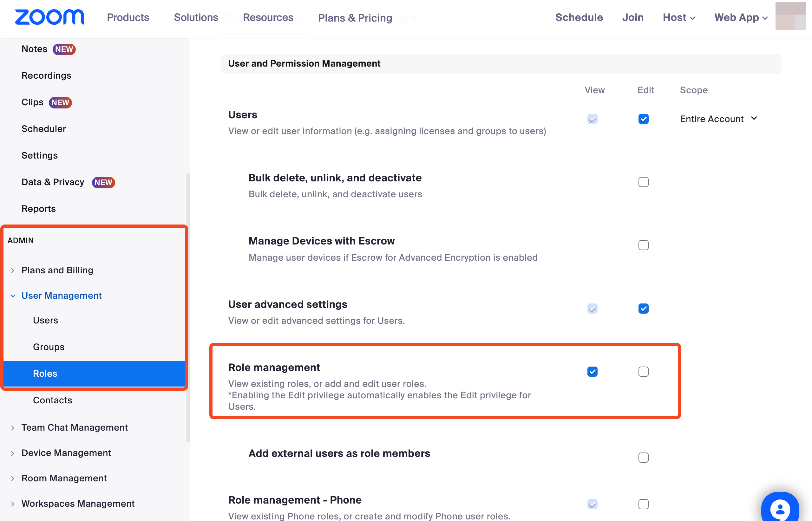Select Groups under User Management

[x=49, y=347]
